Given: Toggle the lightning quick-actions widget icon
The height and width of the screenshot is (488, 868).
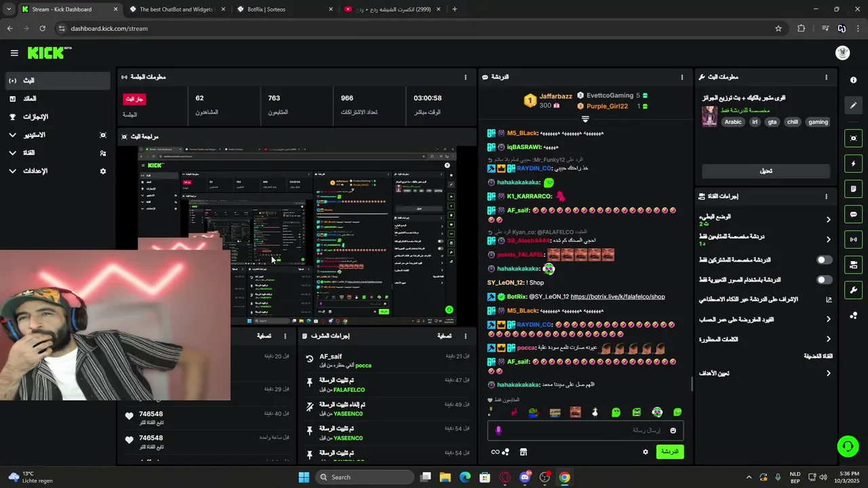Looking at the screenshot, I should 853,163.
